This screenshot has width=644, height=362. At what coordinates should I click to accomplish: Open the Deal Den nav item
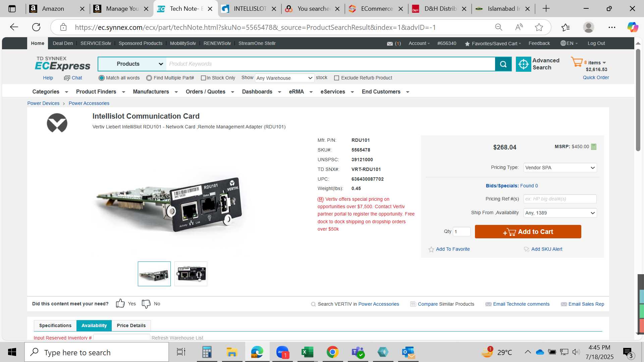(62, 43)
